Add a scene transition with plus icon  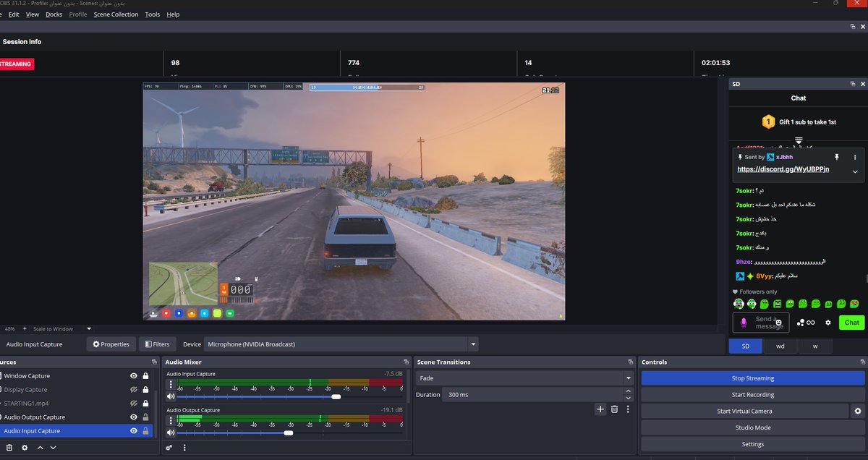click(x=600, y=409)
